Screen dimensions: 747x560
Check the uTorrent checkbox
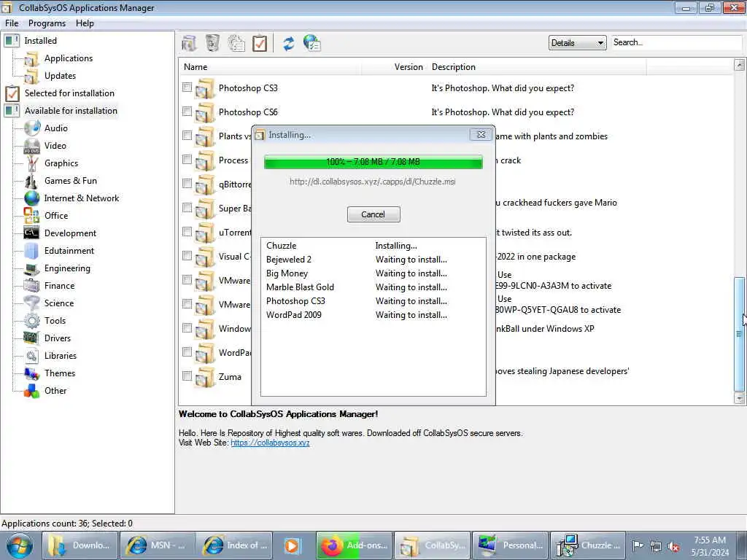tap(187, 232)
